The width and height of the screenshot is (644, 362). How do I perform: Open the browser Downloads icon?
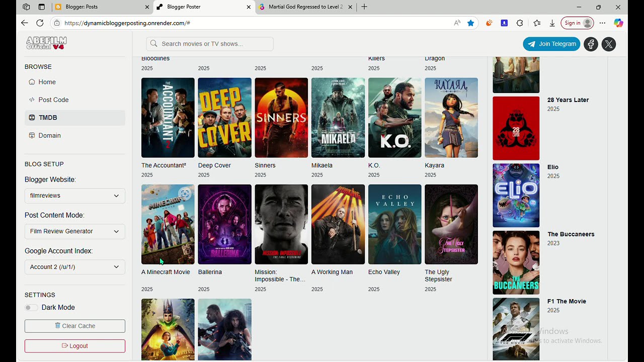[552, 23]
